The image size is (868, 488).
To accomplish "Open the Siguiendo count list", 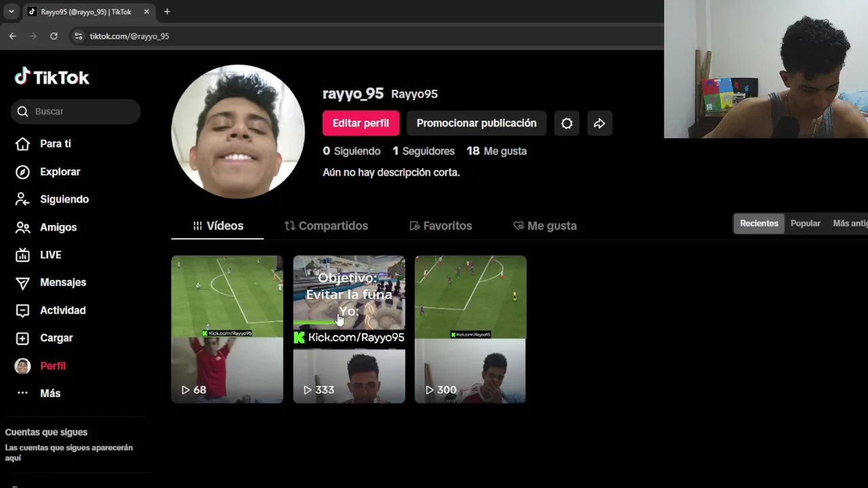I will 351,151.
